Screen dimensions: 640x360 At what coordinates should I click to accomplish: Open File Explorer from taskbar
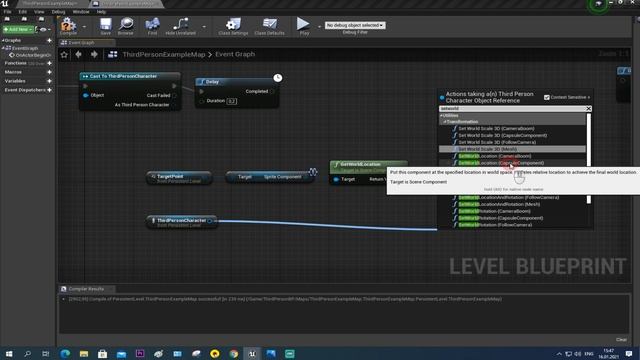tap(84, 353)
